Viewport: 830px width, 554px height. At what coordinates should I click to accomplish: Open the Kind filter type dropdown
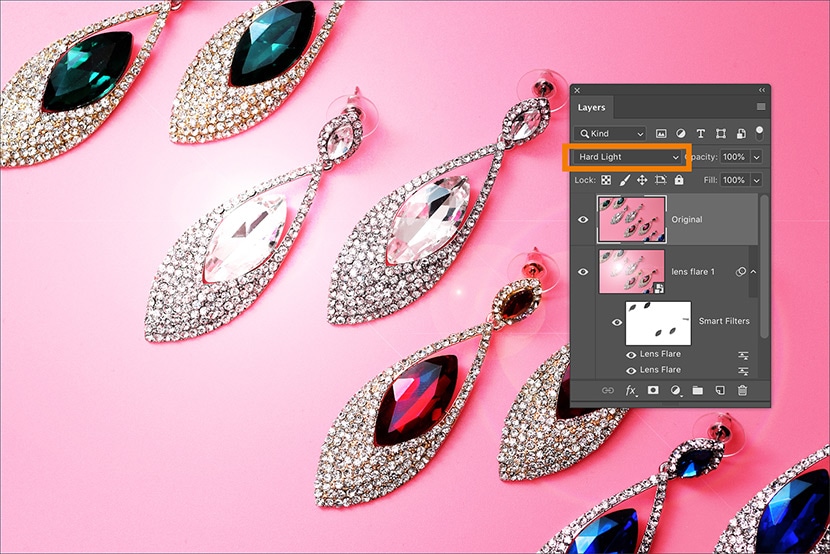(611, 133)
